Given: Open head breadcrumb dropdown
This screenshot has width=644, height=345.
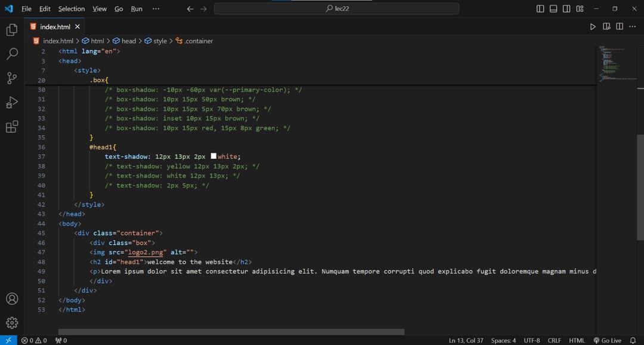Looking at the screenshot, I should 125,41.
